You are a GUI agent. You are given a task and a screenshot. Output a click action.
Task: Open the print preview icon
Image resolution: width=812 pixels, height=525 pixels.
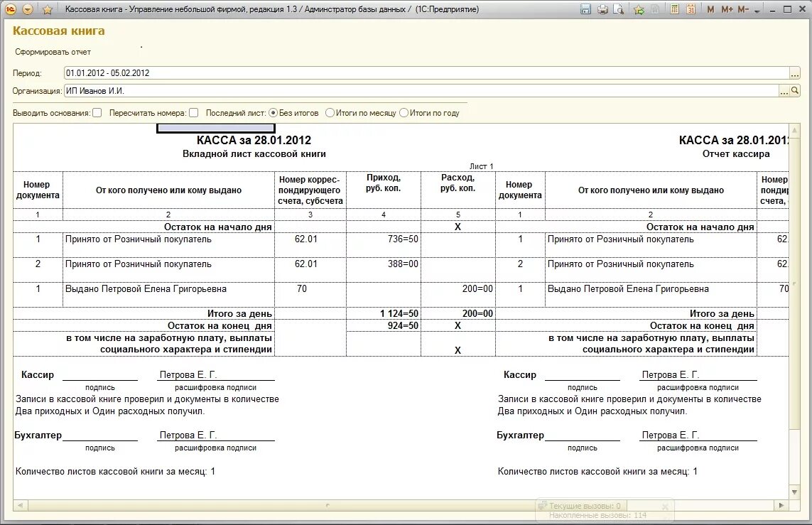pos(618,9)
